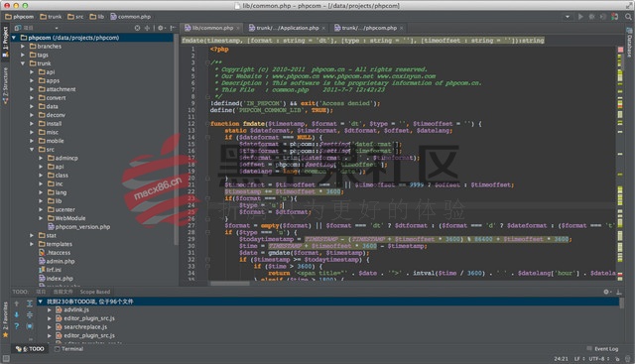
Task: Open TODO panel gear settings
Action: click(x=606, y=292)
